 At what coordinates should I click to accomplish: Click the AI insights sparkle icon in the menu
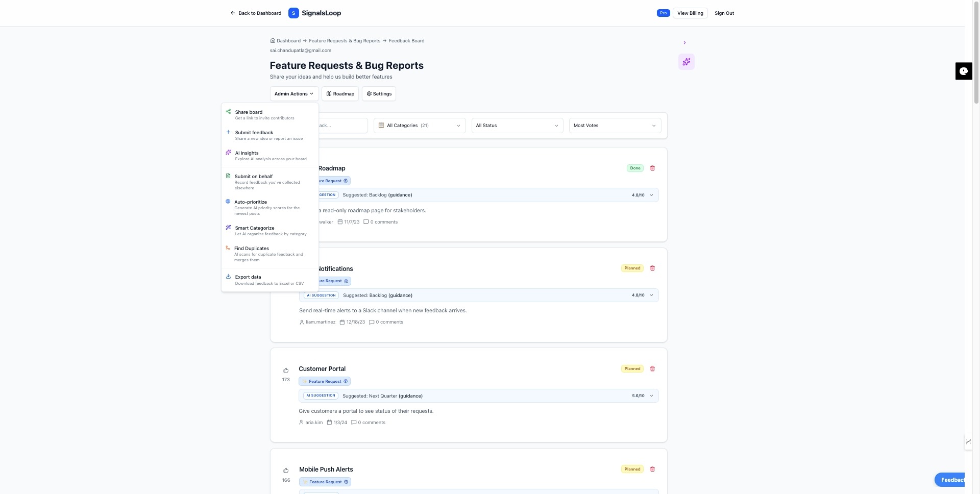click(x=228, y=152)
